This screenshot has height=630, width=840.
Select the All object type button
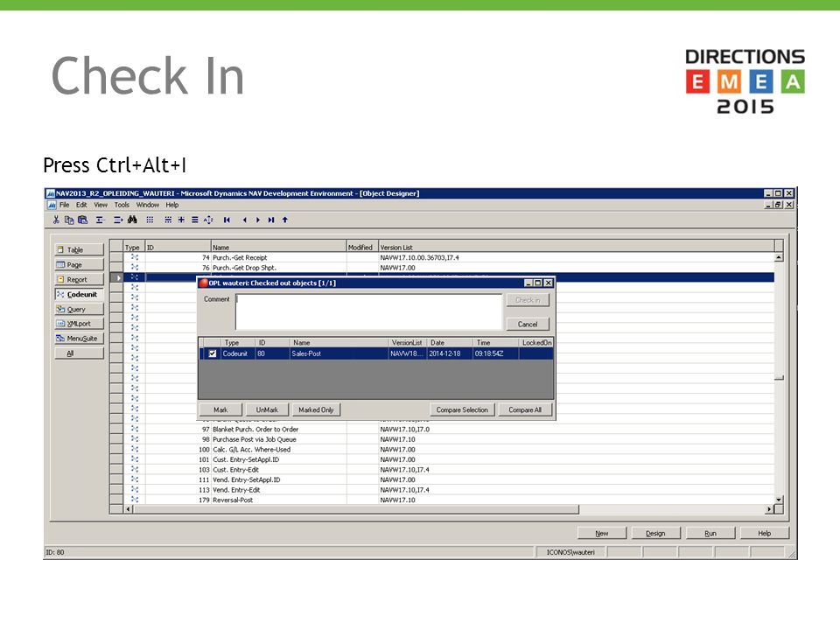click(79, 353)
